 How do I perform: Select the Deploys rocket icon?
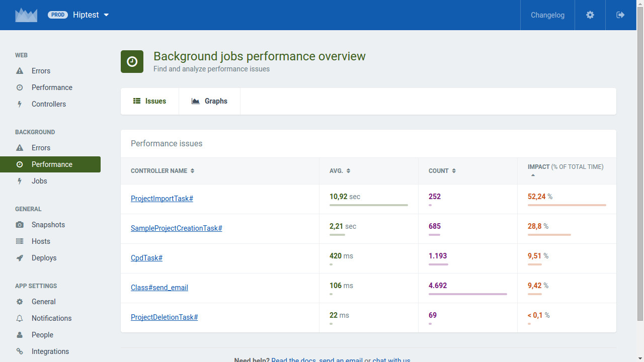click(20, 258)
